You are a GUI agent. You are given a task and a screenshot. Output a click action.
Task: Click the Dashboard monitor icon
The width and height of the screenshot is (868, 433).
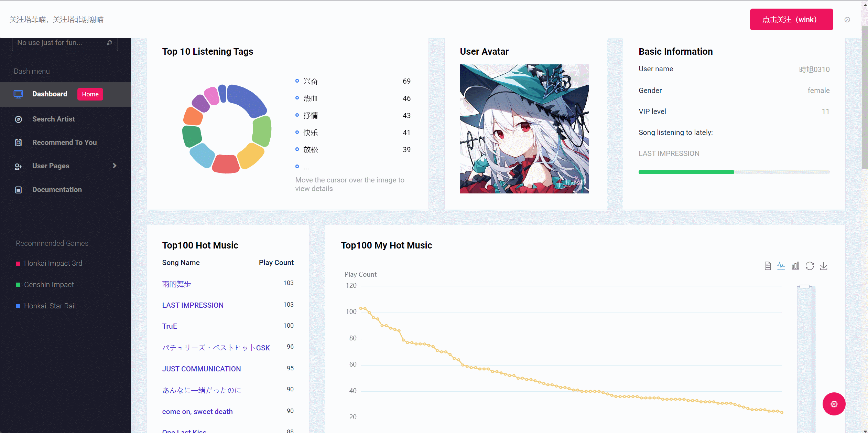[x=18, y=94]
